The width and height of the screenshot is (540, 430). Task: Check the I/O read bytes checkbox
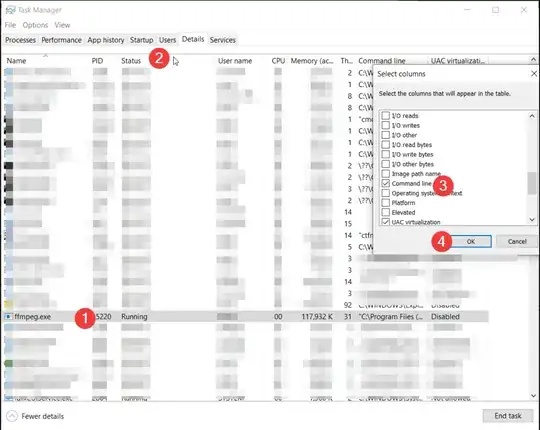point(386,144)
